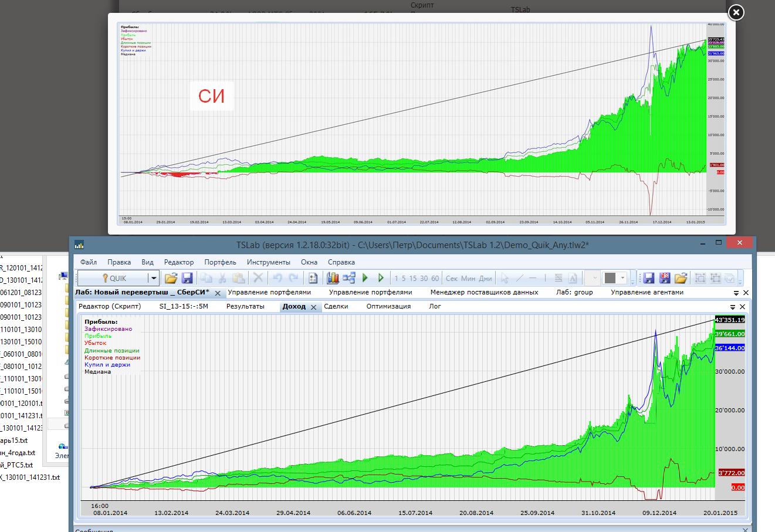Set timeframe to 1 in toolbar
The width and height of the screenshot is (775, 532).
click(x=397, y=279)
